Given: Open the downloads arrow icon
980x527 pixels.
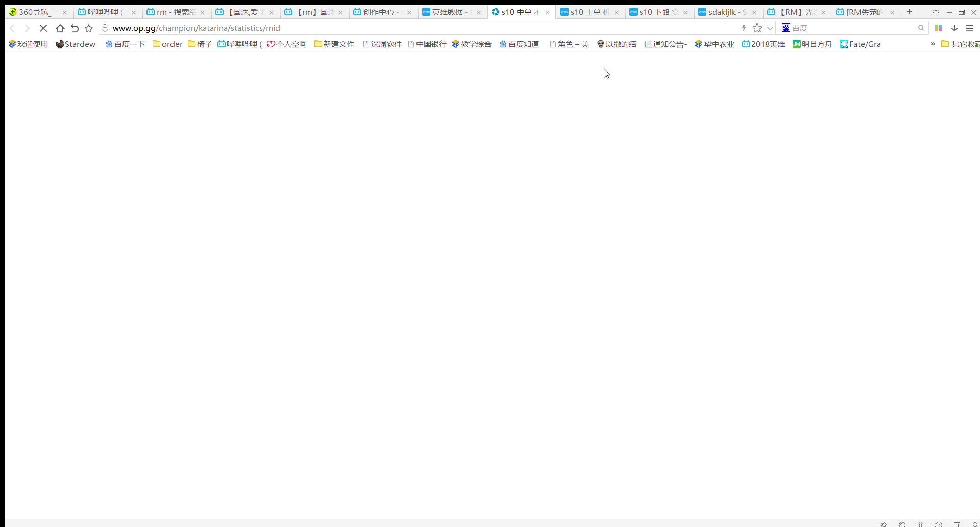Looking at the screenshot, I should [954, 28].
